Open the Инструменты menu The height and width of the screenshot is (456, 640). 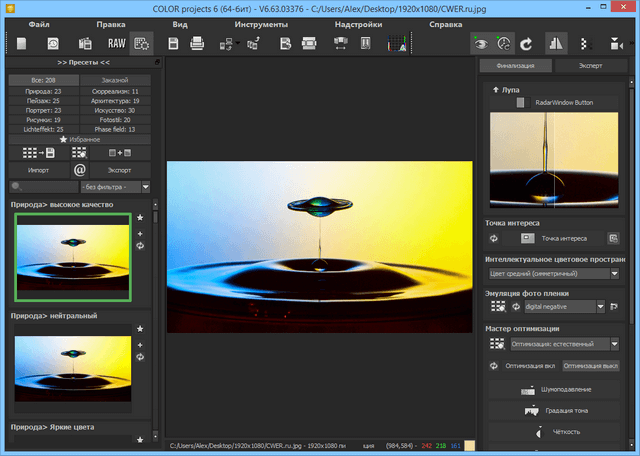(262, 23)
